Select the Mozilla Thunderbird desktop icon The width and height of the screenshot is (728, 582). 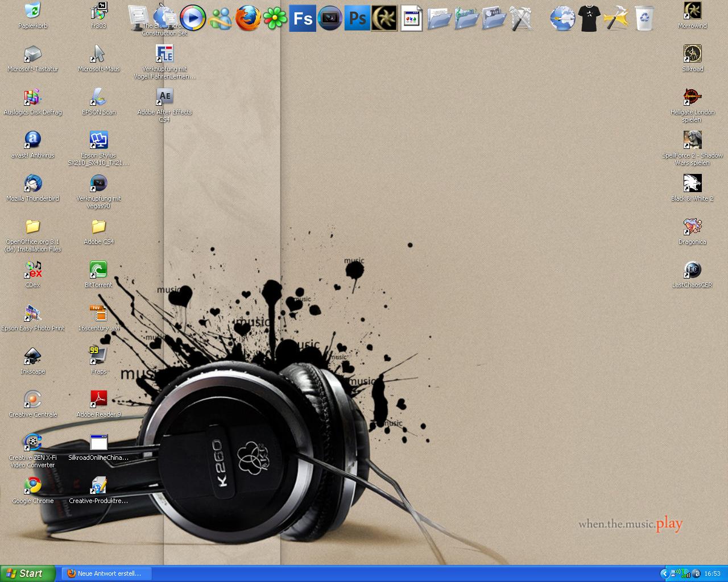coord(33,184)
